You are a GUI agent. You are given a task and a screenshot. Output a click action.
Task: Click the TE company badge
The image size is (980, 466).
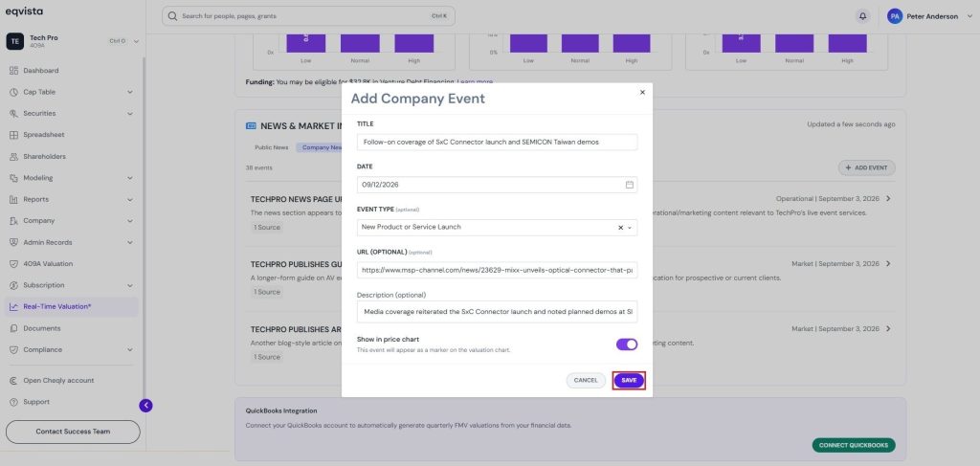[15, 41]
